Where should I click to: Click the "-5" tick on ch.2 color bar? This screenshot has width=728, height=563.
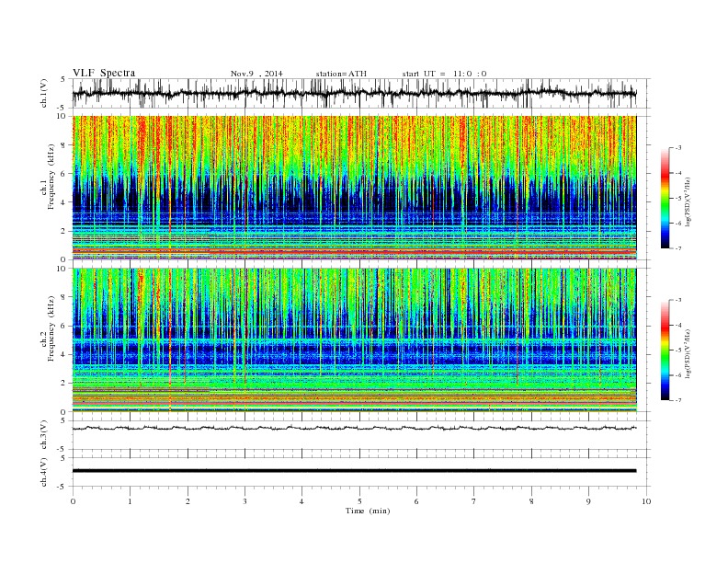678,350
